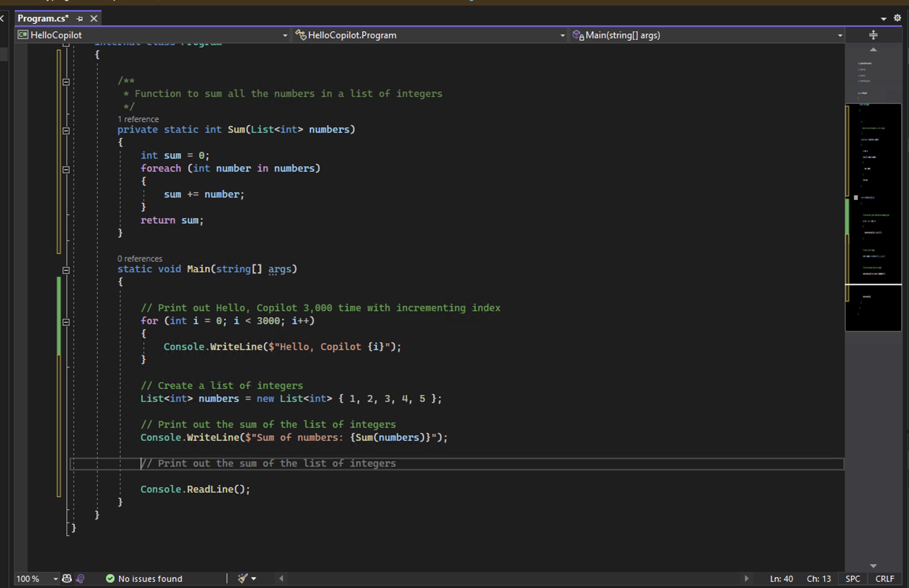Viewport: 909px width, 588px height.
Task: Click the grey Copilot suggestion comment line
Action: (268, 463)
